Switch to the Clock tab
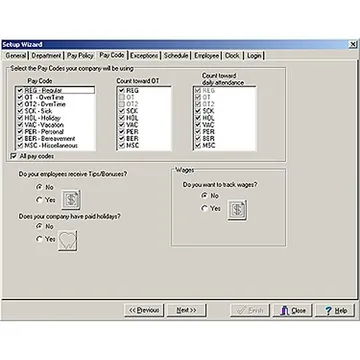The width and height of the screenshot is (360, 360). (232, 56)
